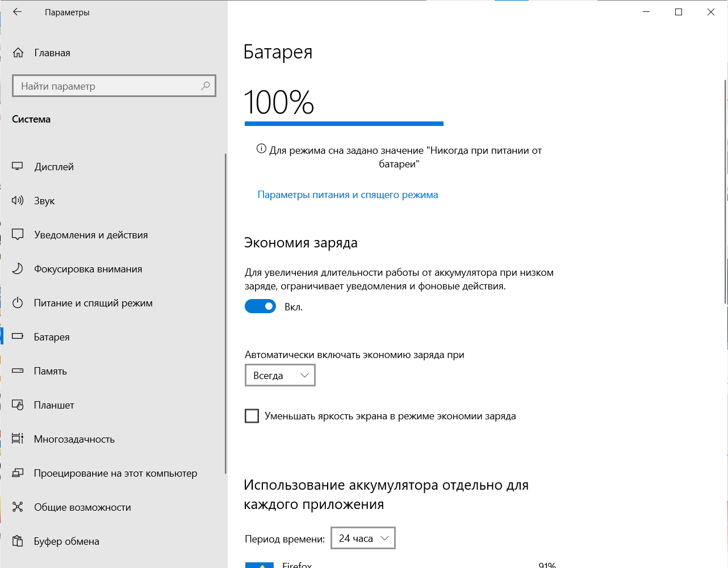
Task: Open the 24 часа time period dropdown
Action: pos(363,538)
